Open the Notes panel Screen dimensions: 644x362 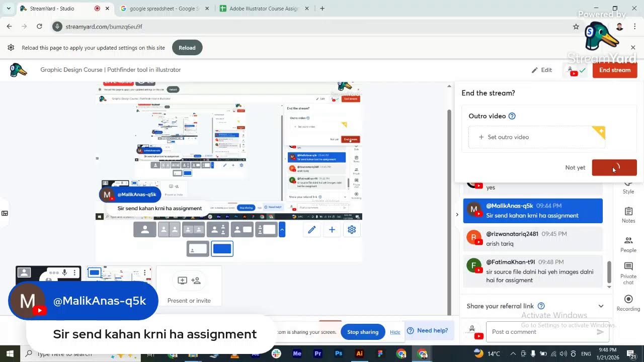(x=628, y=215)
